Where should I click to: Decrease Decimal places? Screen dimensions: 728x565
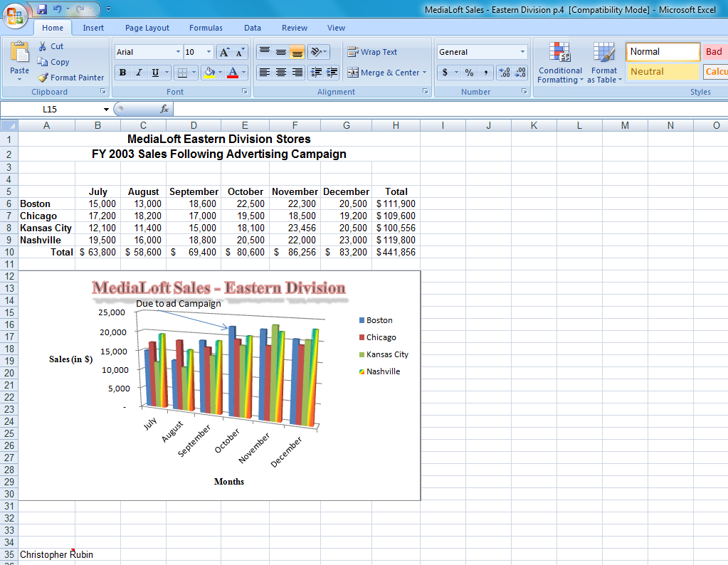click(520, 73)
